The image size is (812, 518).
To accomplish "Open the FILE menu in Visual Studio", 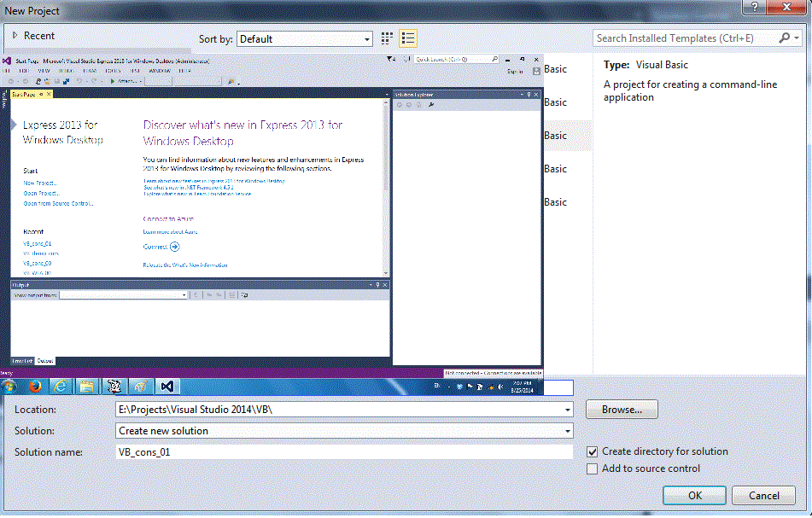I will [6, 70].
